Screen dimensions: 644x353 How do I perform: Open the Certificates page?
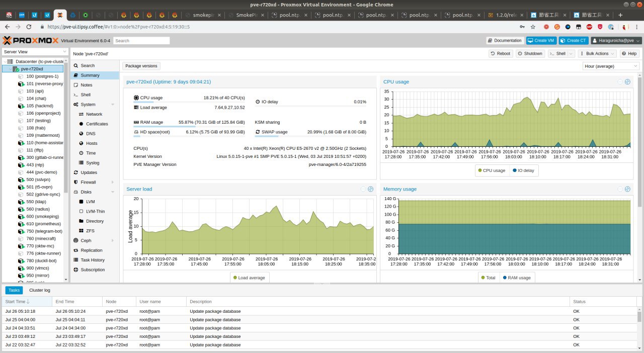pyautogui.click(x=95, y=124)
